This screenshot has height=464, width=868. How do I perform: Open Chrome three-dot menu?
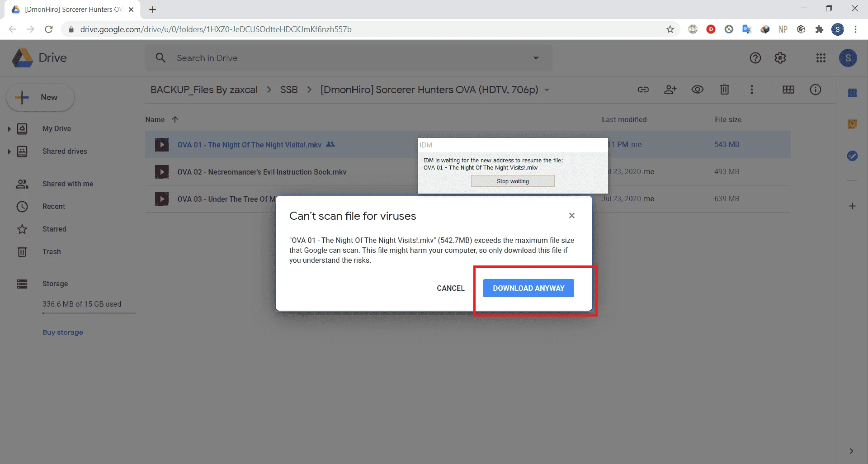pyautogui.click(x=855, y=29)
